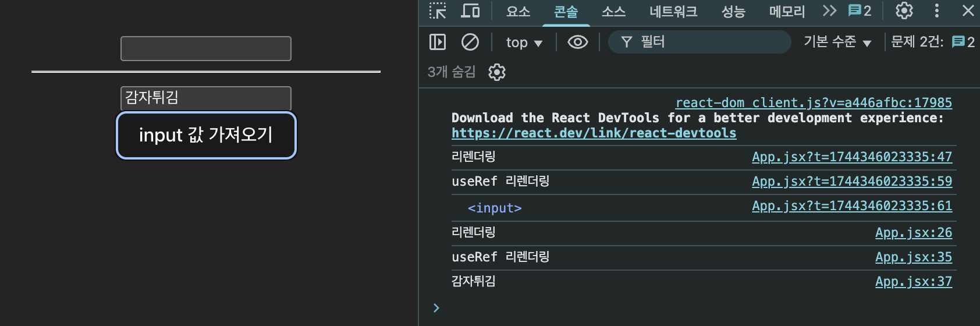This screenshot has width=980, height=326.
Task: Select the second 'useRef 리렌더링' log message
Action: (x=500, y=257)
